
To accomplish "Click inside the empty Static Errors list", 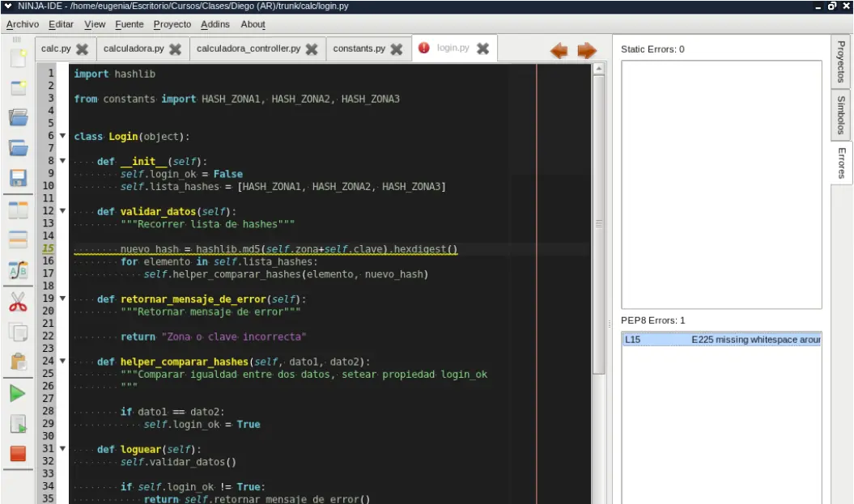I will coord(722,184).
